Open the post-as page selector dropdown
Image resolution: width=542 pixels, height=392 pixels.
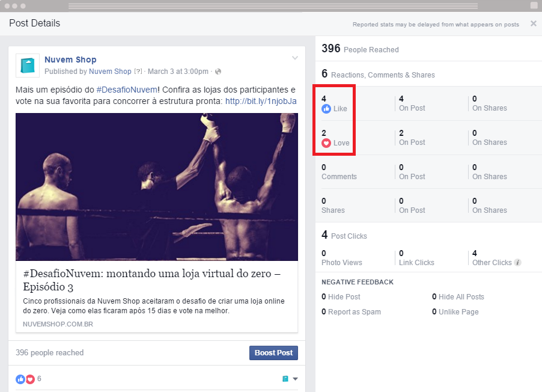click(290, 379)
